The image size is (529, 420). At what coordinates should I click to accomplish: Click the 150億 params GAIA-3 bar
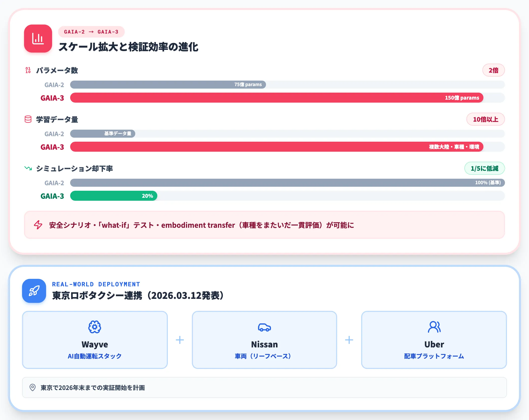pos(277,98)
